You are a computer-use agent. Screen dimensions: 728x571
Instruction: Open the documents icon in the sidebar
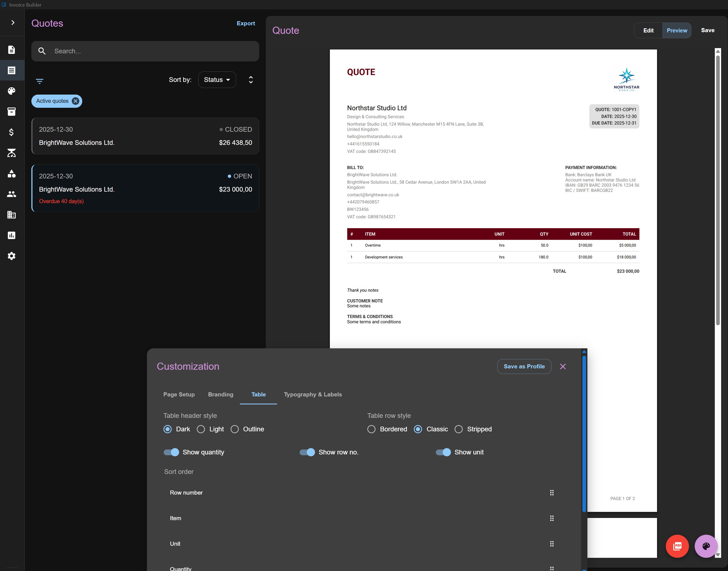12,50
